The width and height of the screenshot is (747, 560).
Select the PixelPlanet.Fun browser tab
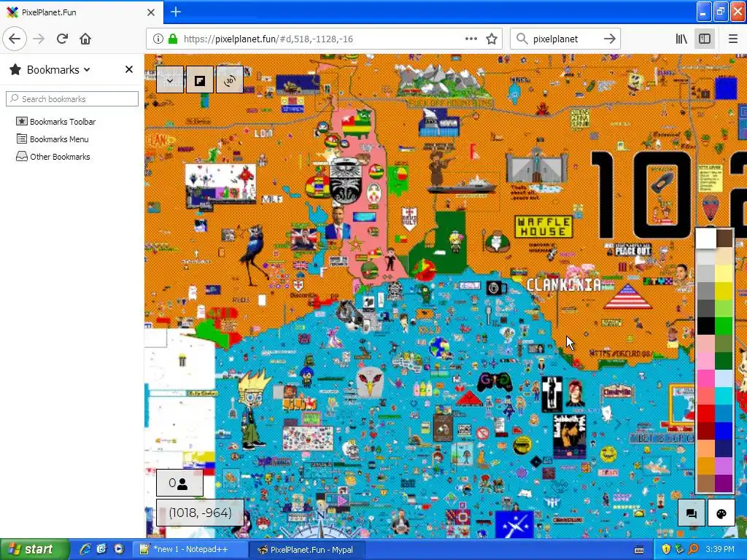tap(82, 12)
